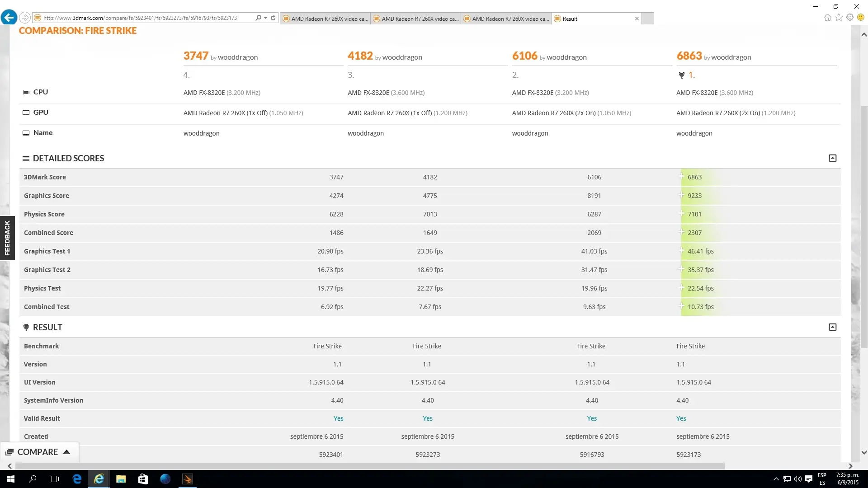
Task: Click result ID 5916793
Action: point(592,455)
